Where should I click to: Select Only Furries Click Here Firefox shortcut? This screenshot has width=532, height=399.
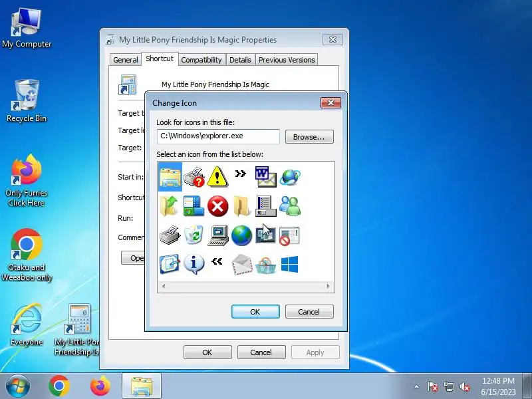(x=27, y=180)
